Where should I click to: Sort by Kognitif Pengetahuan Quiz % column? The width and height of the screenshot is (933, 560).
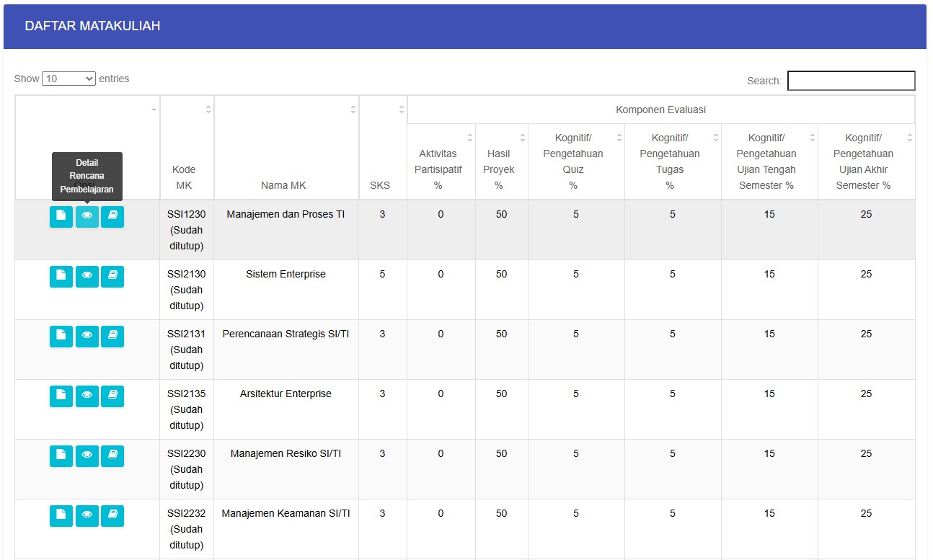pos(576,161)
